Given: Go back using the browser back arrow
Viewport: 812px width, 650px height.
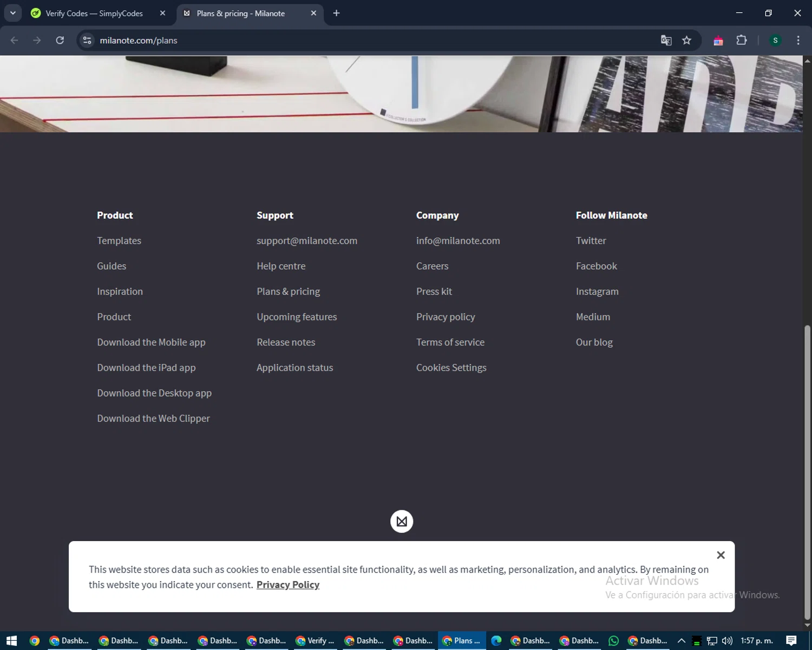Looking at the screenshot, I should pos(15,40).
